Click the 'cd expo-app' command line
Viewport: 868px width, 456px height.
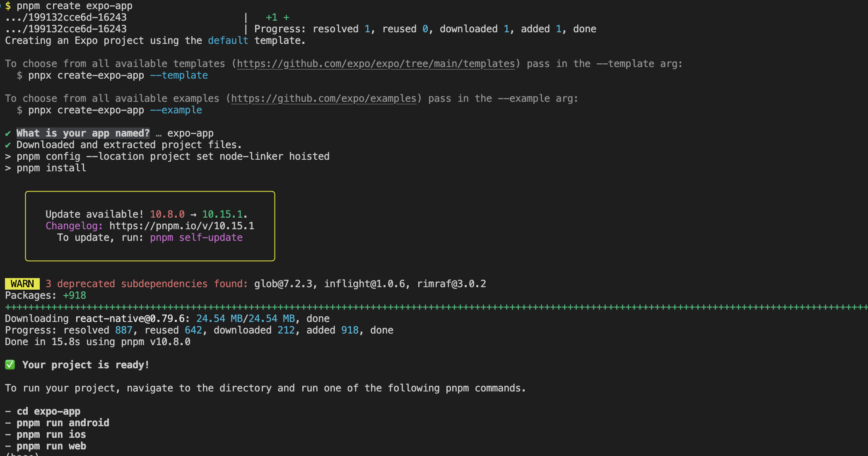(48, 411)
